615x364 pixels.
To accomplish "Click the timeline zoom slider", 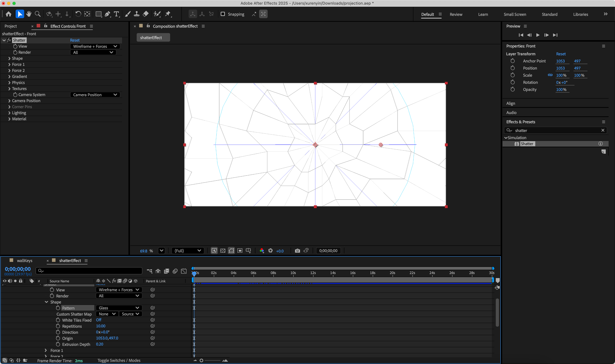I will (202, 360).
